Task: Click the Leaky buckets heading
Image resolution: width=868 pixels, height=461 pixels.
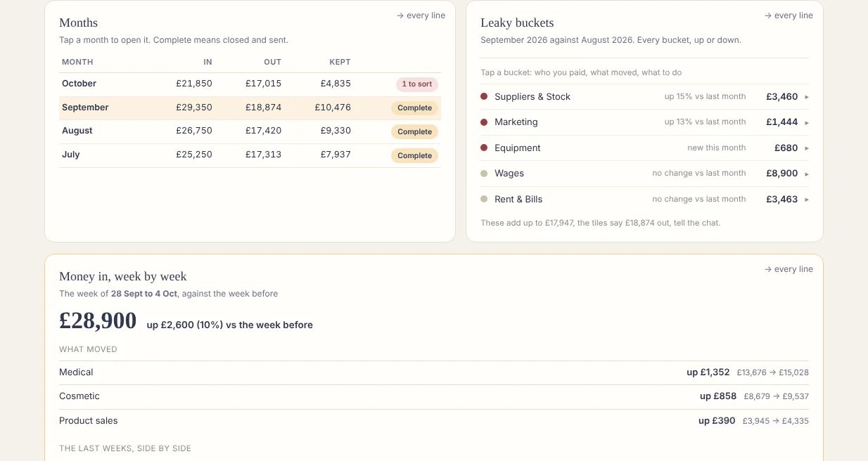Action: click(x=517, y=23)
